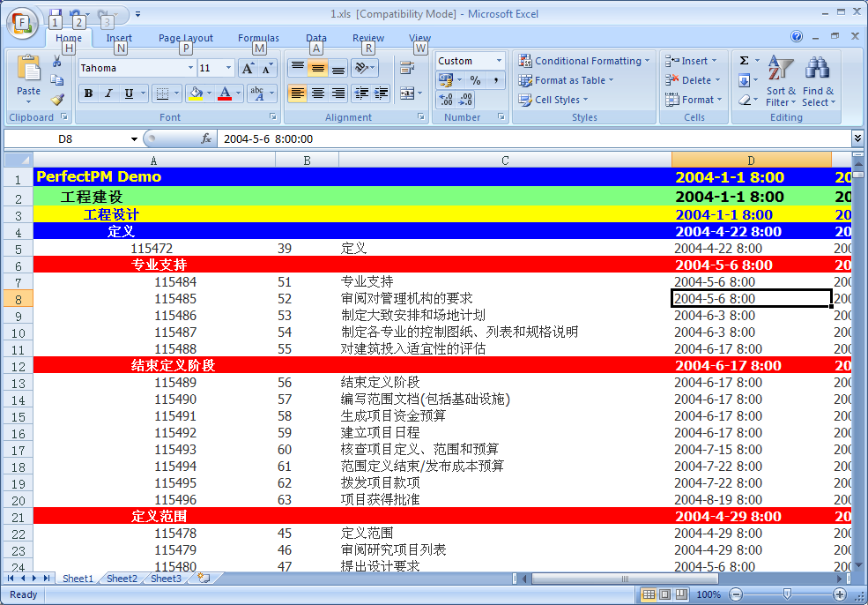Click Insert Function fx button
Viewport: 868px width, 605px height.
(x=206, y=139)
